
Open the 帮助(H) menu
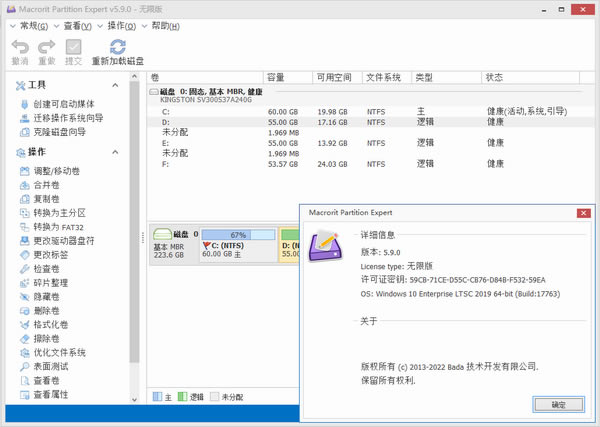(161, 26)
